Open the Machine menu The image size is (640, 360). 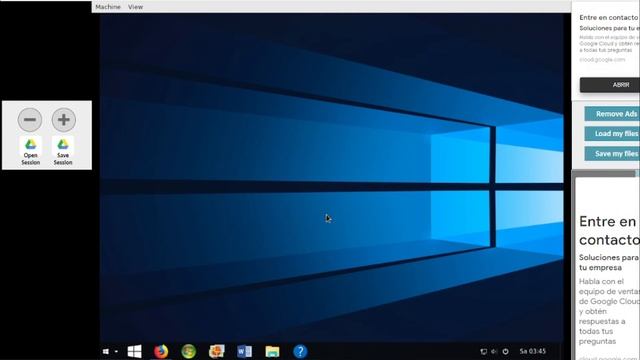coord(108,7)
